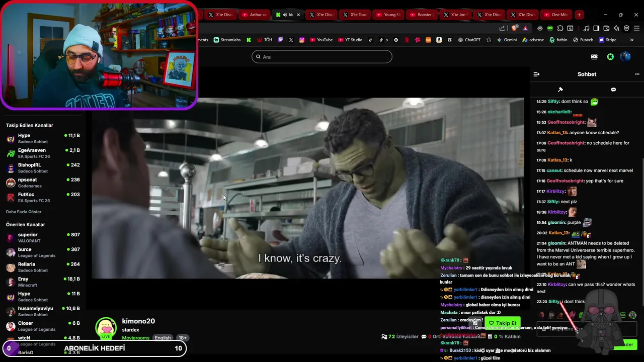Open the YouTube bookmark

[x=321, y=40]
